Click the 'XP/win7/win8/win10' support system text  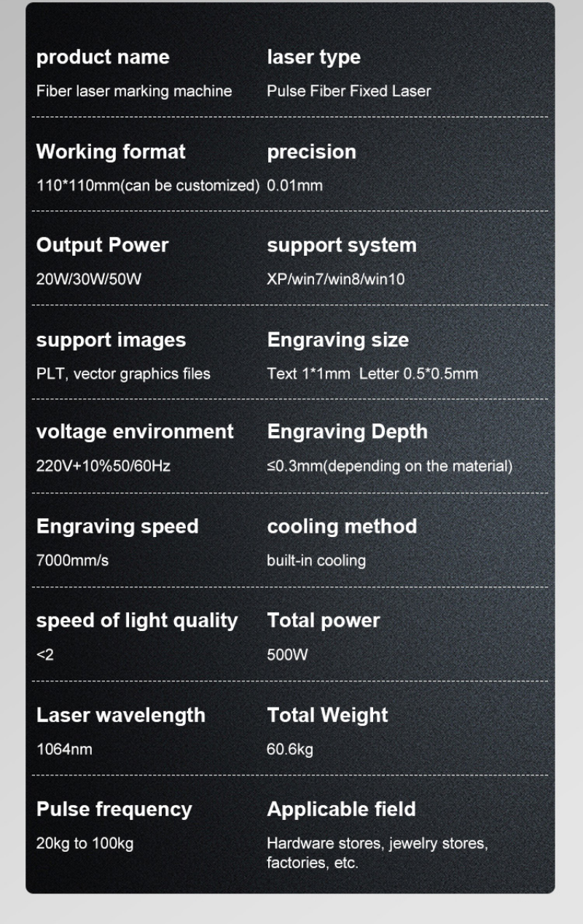pos(335,279)
